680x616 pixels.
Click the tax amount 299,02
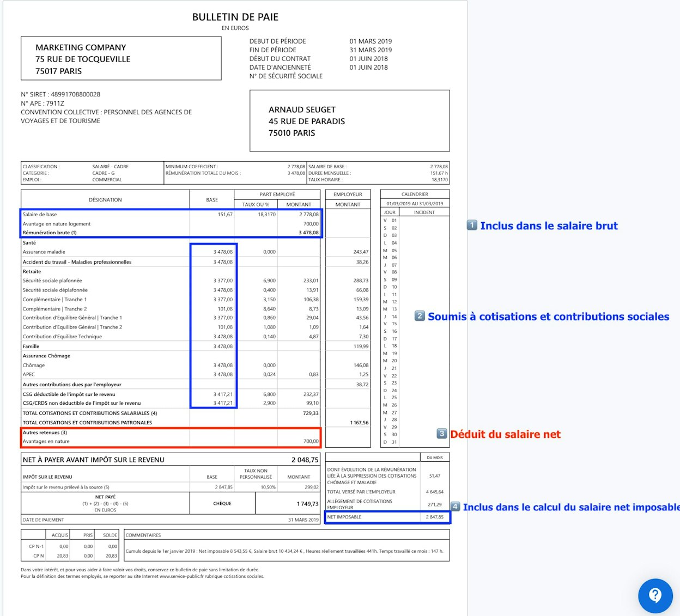pos(312,487)
